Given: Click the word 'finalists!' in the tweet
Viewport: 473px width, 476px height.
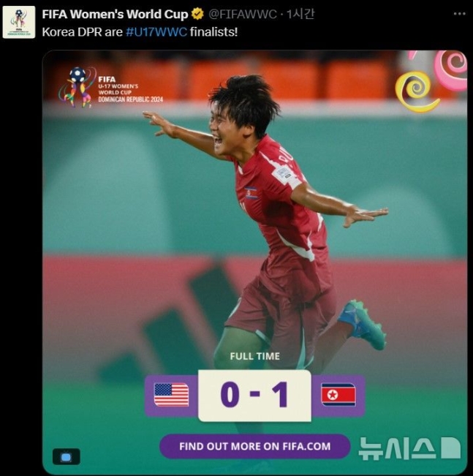Looking at the screenshot, I should pos(213,32).
